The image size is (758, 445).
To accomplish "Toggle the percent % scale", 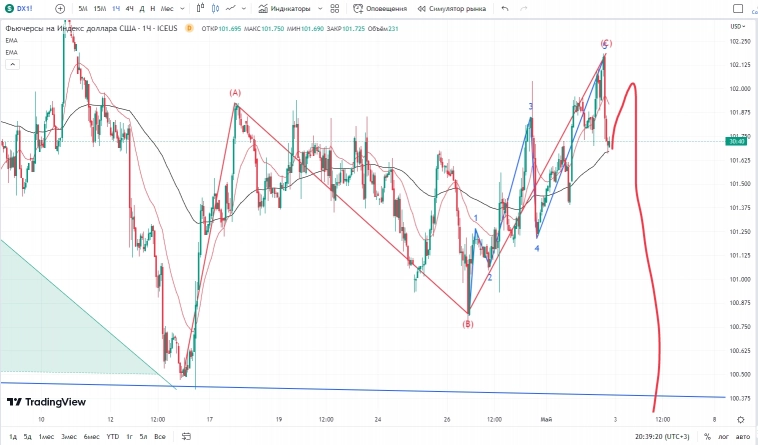I will 707,437.
